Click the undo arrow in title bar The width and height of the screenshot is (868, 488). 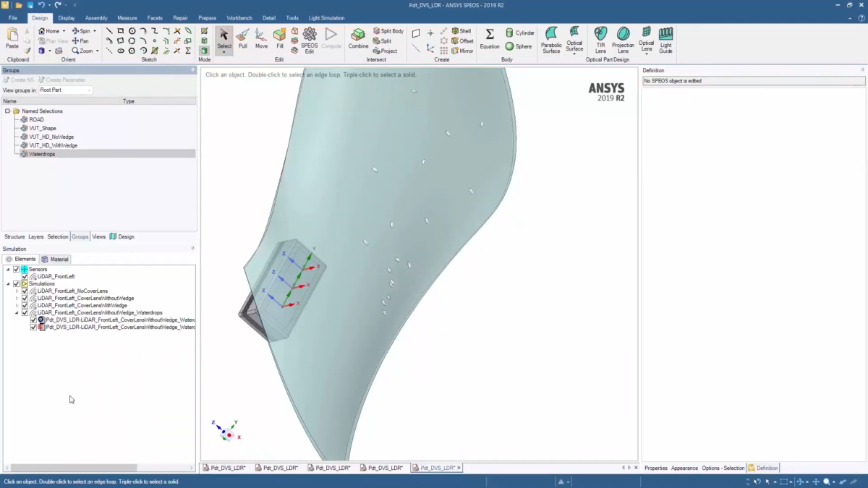42,5
